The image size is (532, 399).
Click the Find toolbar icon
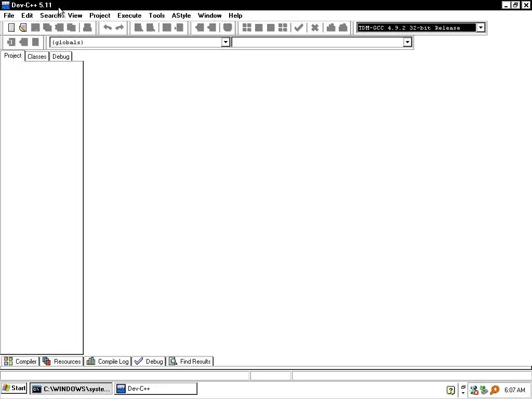click(x=138, y=28)
